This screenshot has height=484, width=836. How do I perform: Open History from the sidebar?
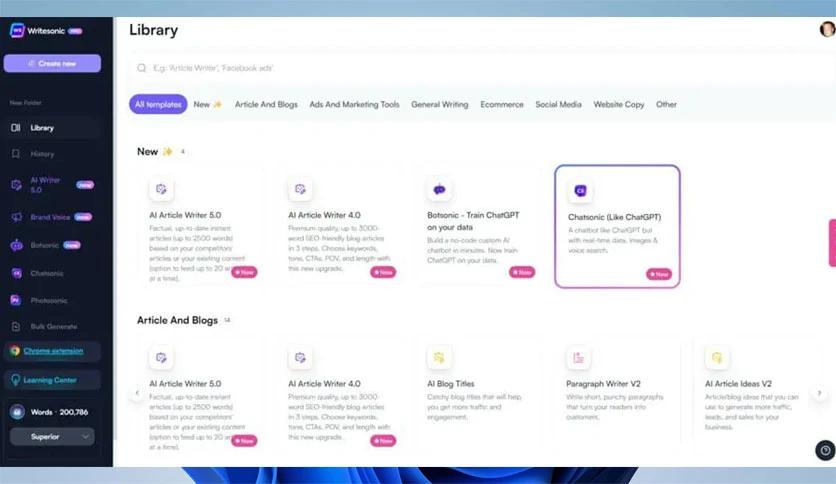click(42, 154)
